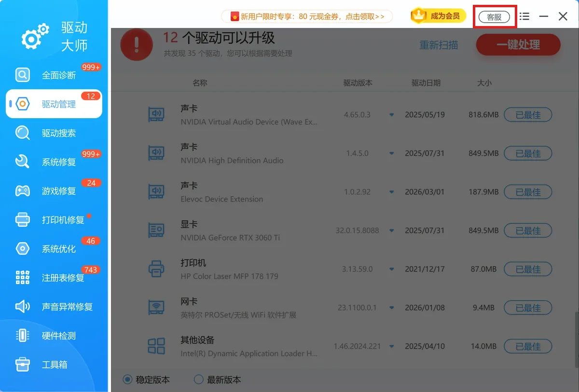The width and height of the screenshot is (579, 392).
Task: Click 已最佳 button for NVIDIA High Definition Audio
Action: (x=528, y=153)
